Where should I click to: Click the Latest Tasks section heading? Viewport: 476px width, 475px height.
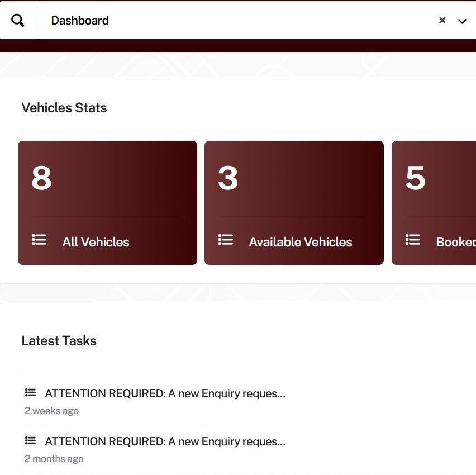point(59,341)
